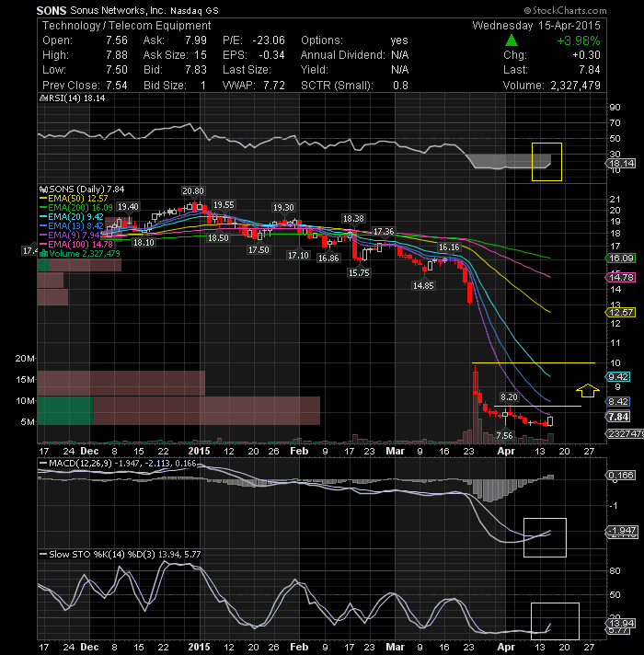
Task: Click the header Volume 2,327,479 value
Action: click(575, 86)
